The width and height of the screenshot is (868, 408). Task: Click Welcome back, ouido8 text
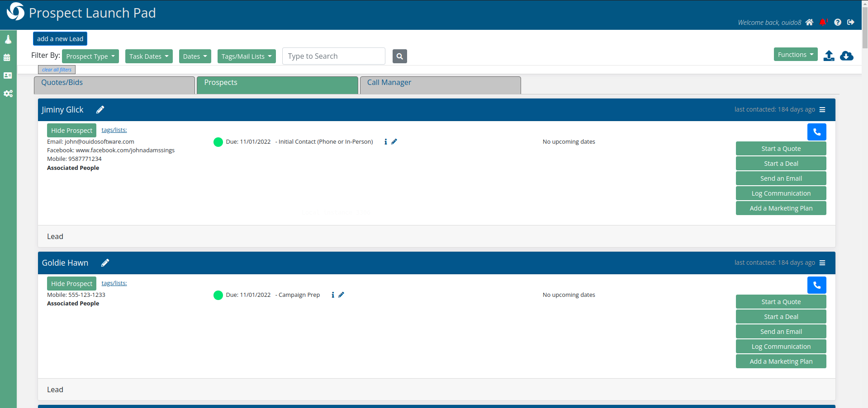(769, 23)
